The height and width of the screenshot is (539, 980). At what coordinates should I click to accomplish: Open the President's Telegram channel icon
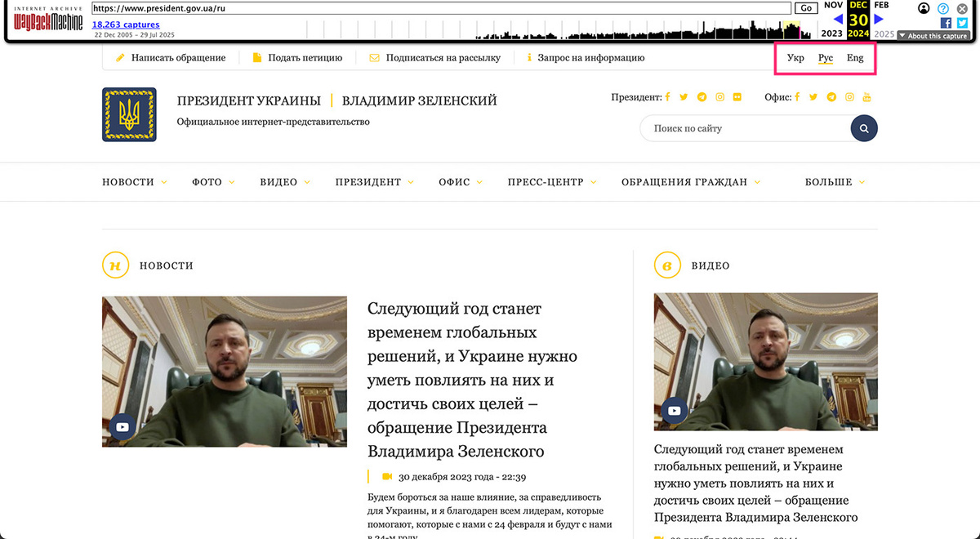coord(702,96)
